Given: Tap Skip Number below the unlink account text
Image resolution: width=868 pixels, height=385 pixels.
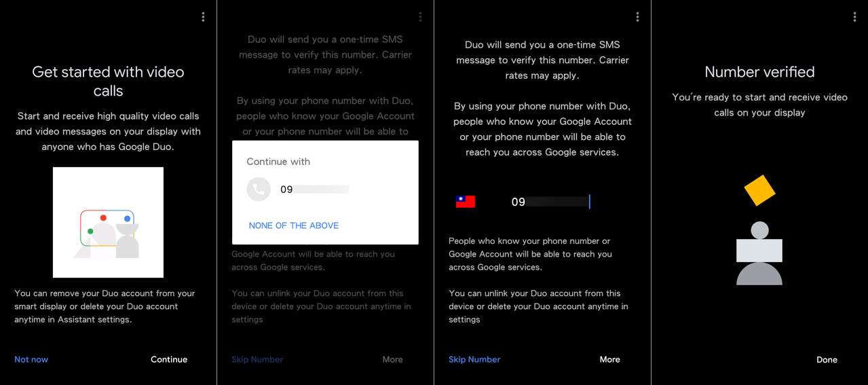Looking at the screenshot, I should tap(474, 359).
